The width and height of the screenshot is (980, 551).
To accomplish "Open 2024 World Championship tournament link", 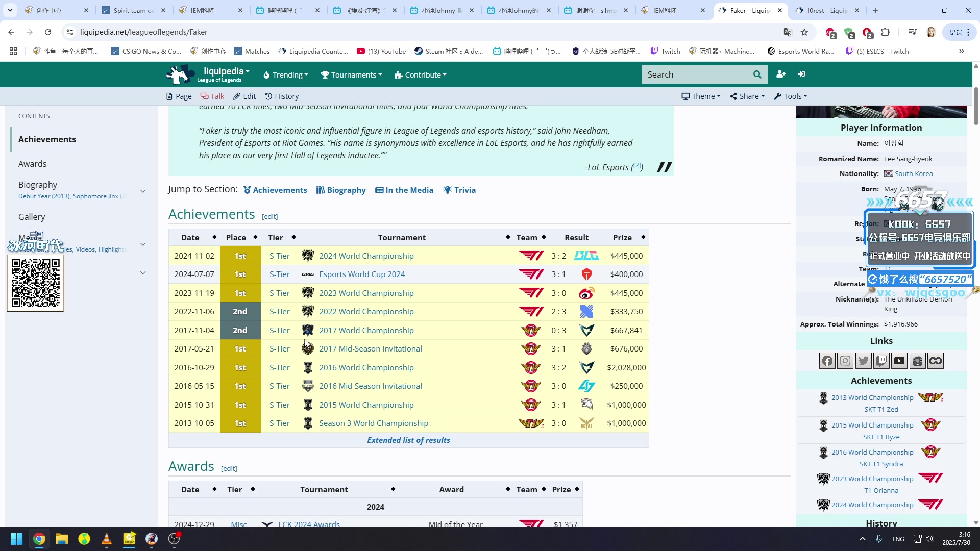I will point(366,256).
